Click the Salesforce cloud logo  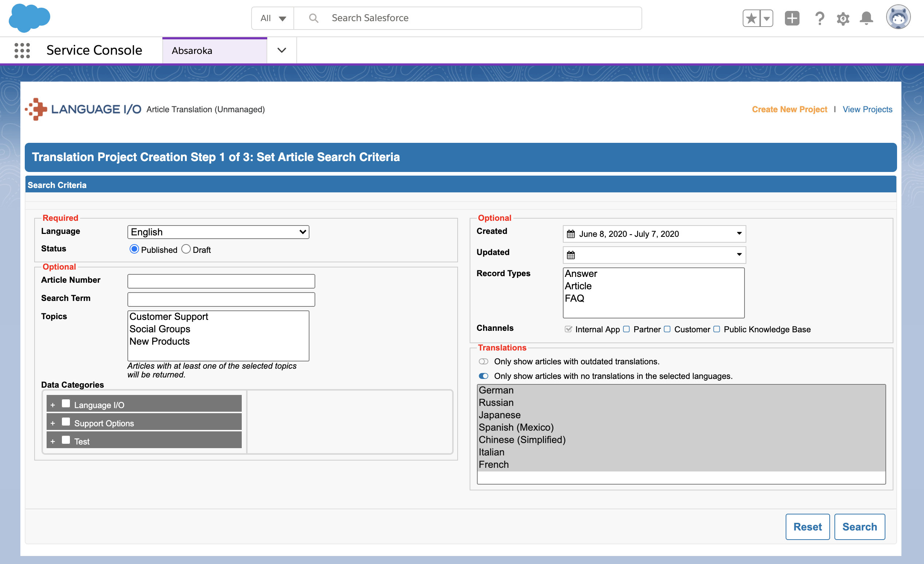(x=29, y=17)
